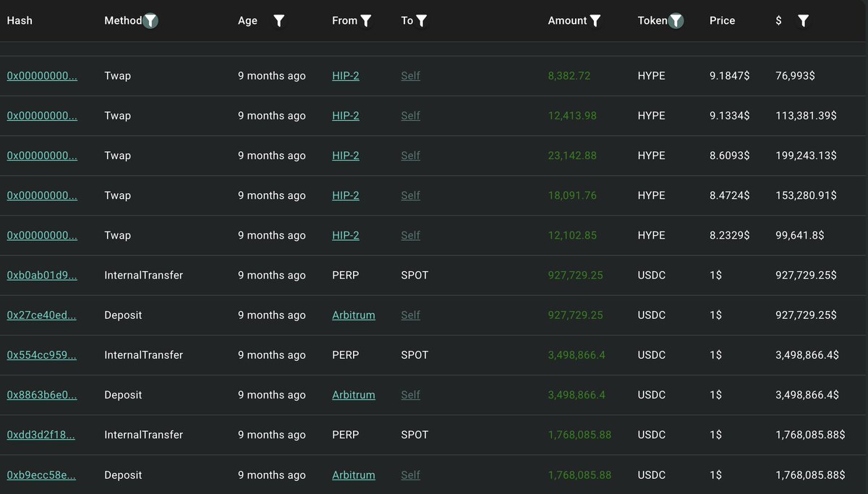Select the 23,142.88 amount cell
Screen dimensions: 868x494
[572, 156]
